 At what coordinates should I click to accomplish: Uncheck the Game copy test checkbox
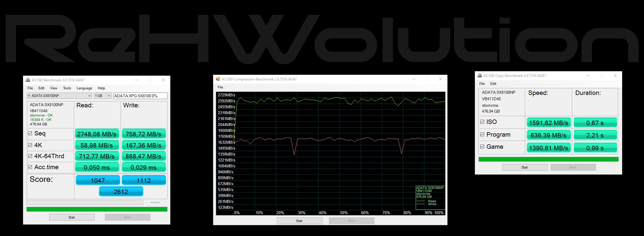coord(482,146)
